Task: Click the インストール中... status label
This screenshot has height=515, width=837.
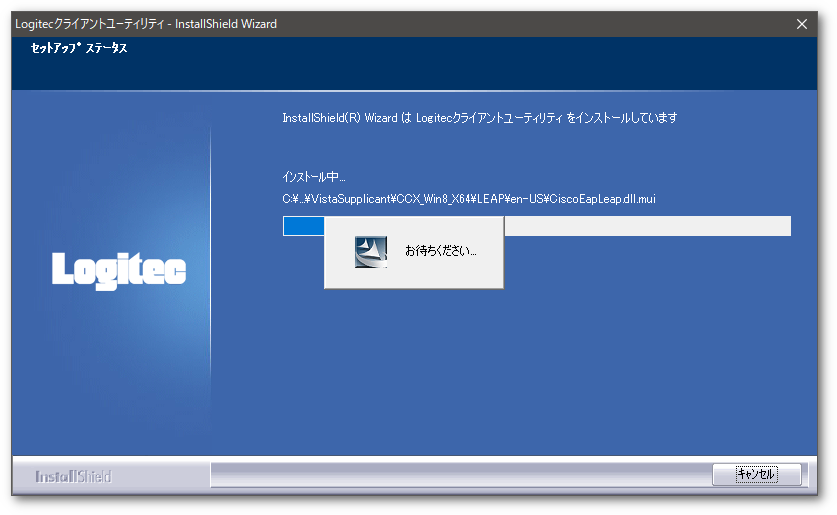Action: (x=314, y=177)
